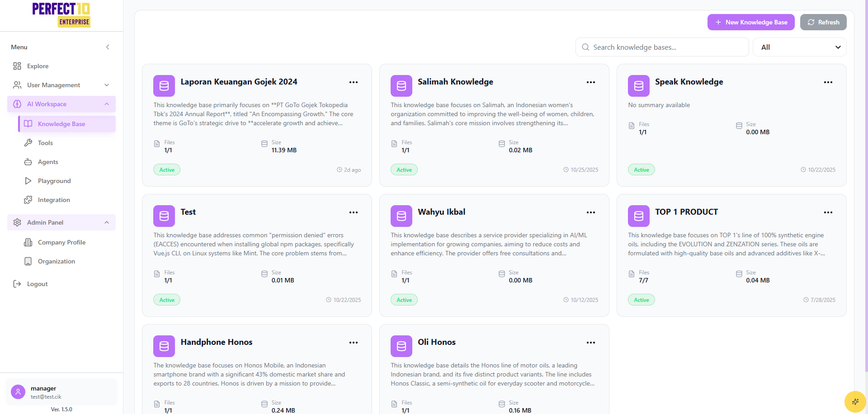Viewport: 868px width, 414px height.
Task: Click the database icon of Salimah Knowledge
Action: 401,86
